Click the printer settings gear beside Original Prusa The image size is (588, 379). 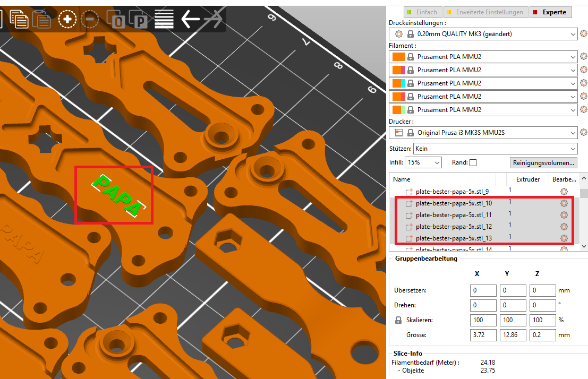point(583,132)
